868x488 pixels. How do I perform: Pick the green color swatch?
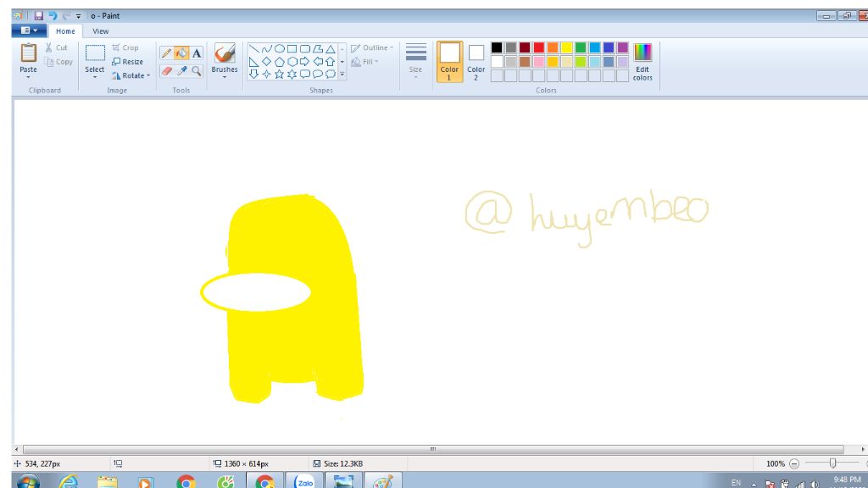581,47
